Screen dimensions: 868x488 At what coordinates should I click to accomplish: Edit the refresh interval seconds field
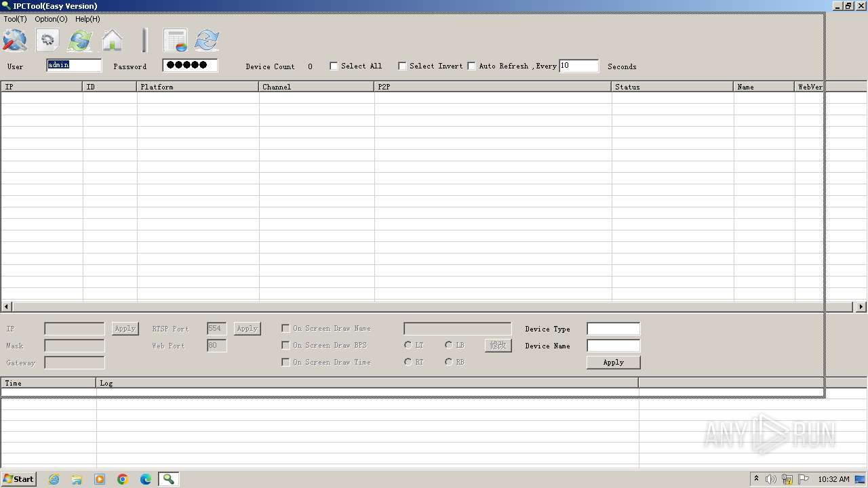[x=578, y=66]
